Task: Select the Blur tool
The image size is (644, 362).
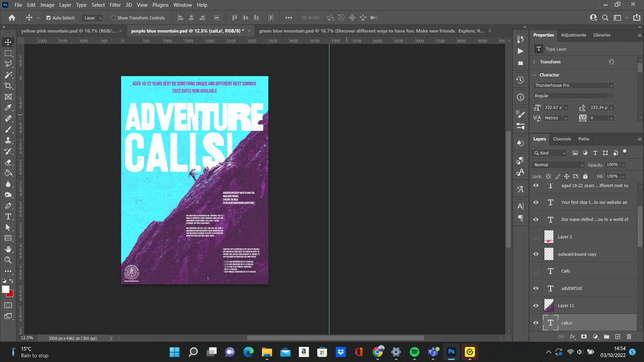Action: coord(8,184)
